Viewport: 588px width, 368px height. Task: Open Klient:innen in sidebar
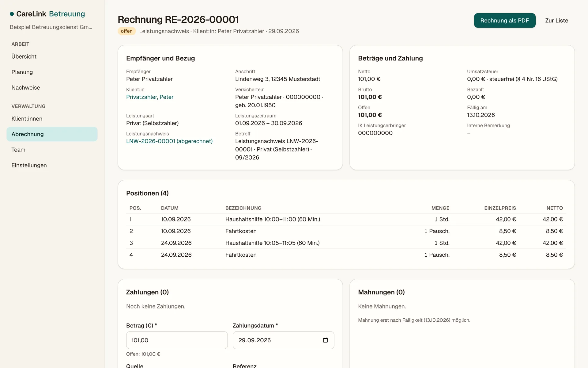click(52, 119)
